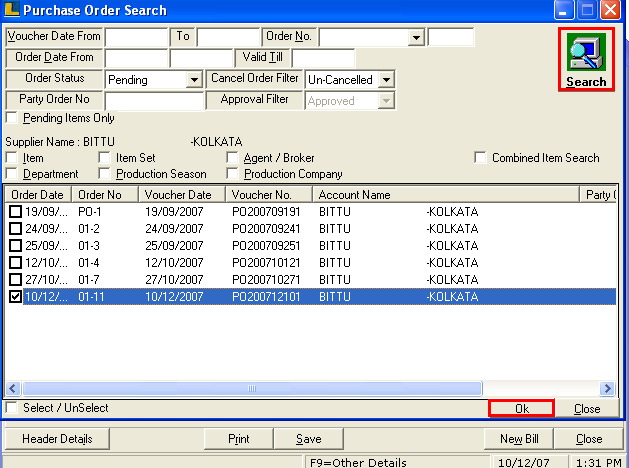Click the Order Date From first field
629x468 pixels.
[136, 58]
